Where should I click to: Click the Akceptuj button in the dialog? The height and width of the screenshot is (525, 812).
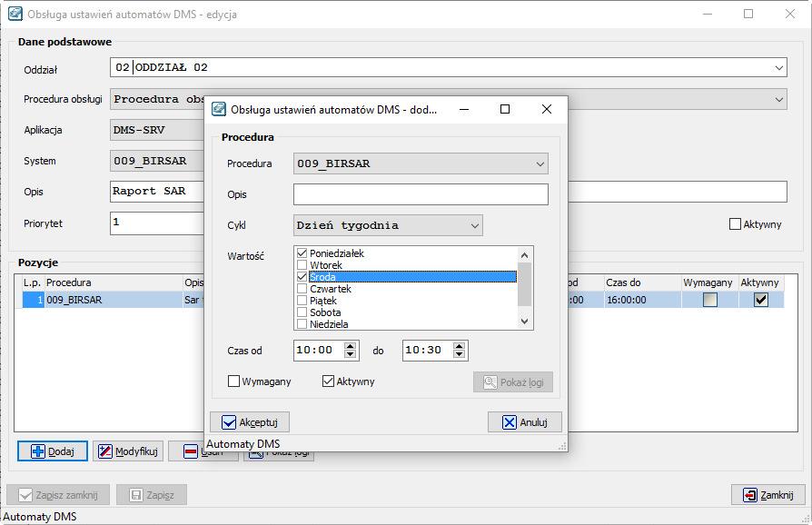(249, 422)
